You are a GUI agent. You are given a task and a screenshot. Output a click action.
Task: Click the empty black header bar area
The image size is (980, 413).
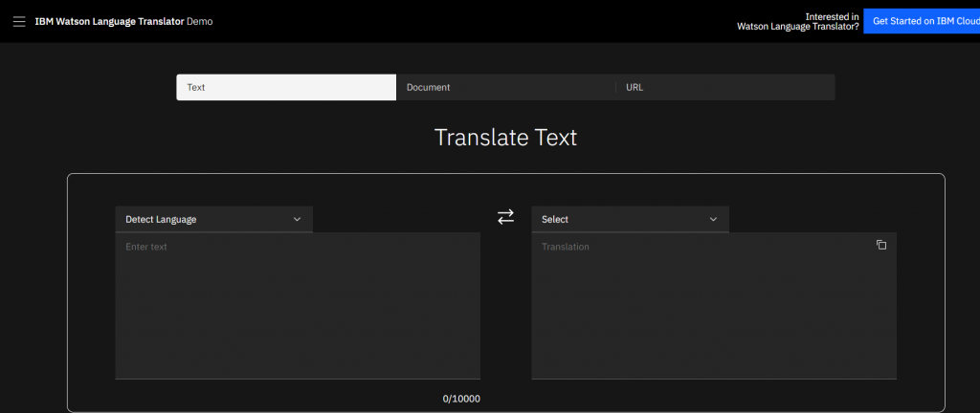[479, 21]
